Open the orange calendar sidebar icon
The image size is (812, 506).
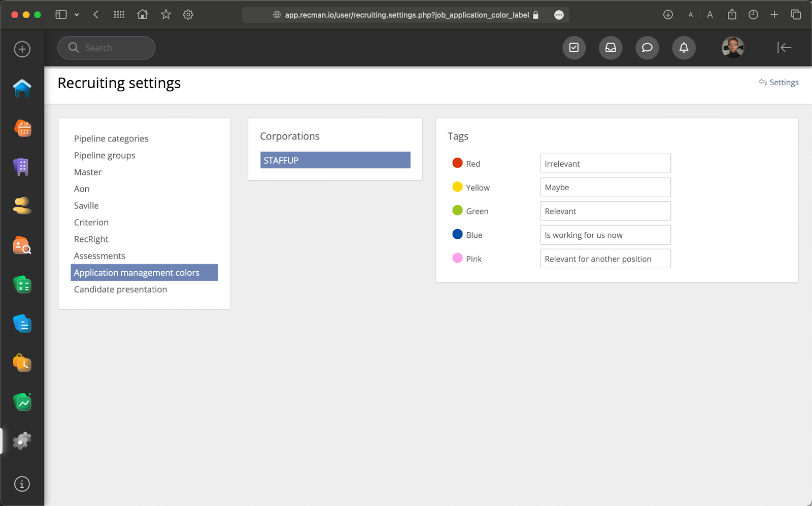(x=22, y=128)
